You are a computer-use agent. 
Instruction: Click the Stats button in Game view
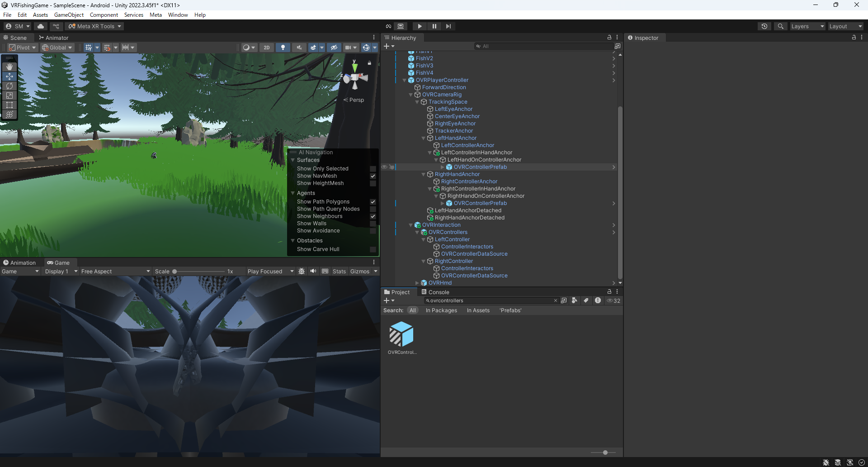click(339, 272)
